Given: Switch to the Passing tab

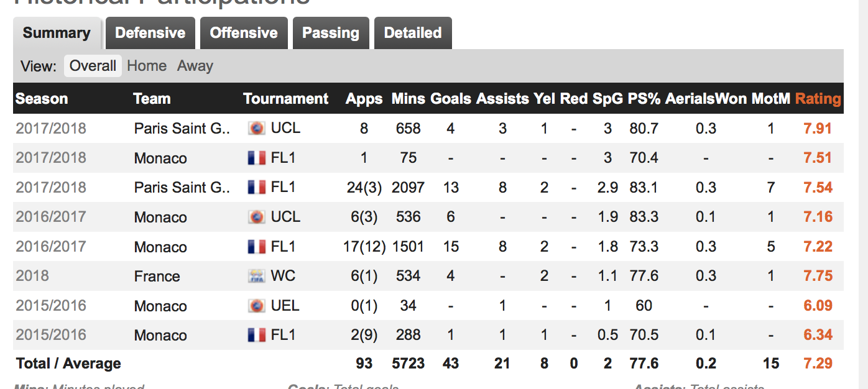Looking at the screenshot, I should pyautogui.click(x=331, y=33).
